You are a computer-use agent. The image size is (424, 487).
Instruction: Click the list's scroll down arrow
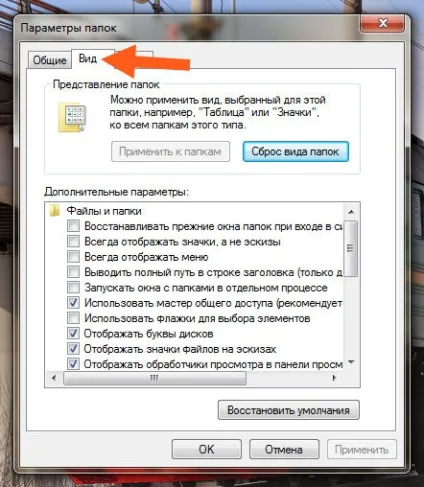[351, 362]
